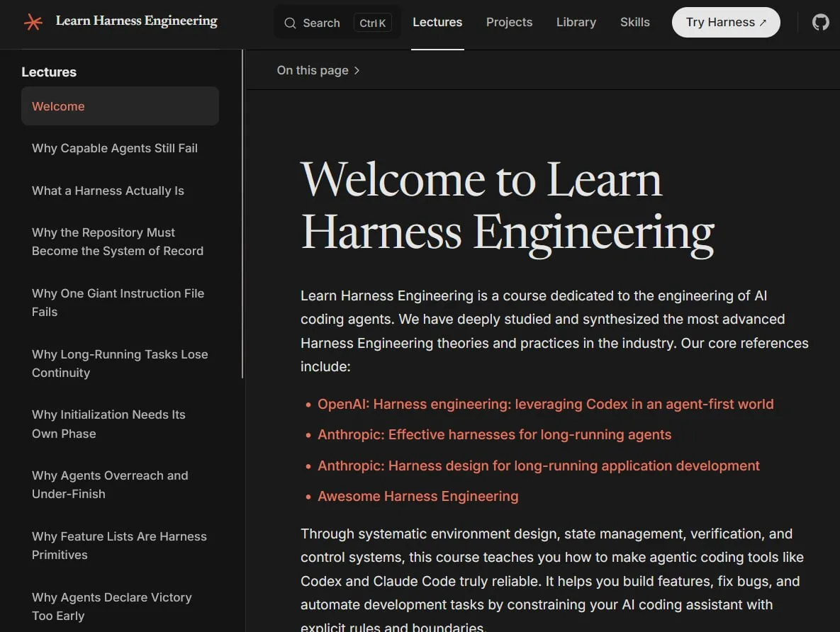840x632 pixels.
Task: Click the Learn Harness Engineering site title
Action: [x=137, y=21]
